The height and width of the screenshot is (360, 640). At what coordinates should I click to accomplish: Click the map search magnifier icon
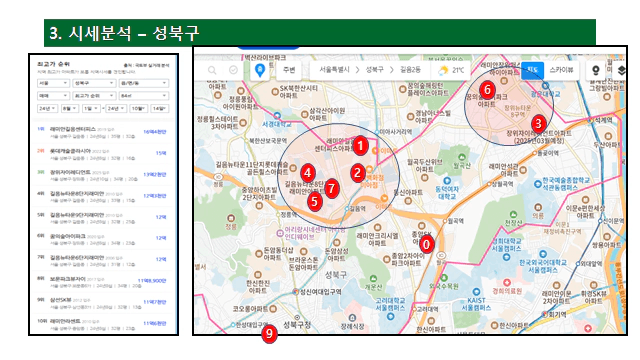tap(212, 70)
